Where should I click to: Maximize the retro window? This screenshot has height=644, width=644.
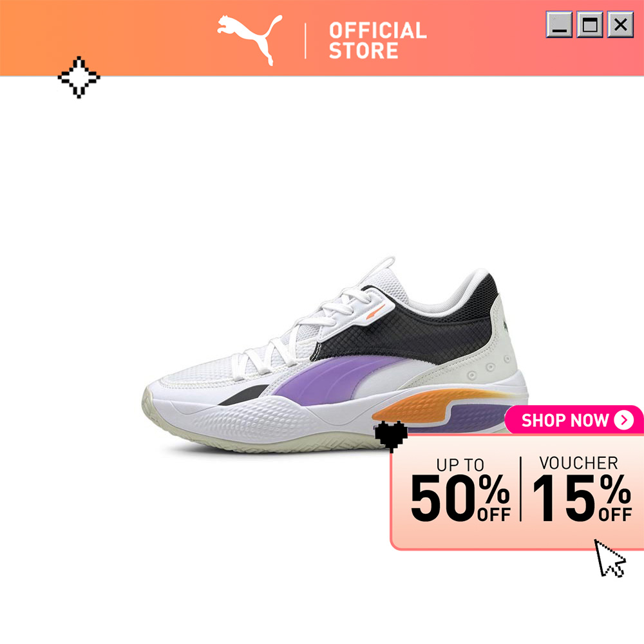tap(590, 24)
